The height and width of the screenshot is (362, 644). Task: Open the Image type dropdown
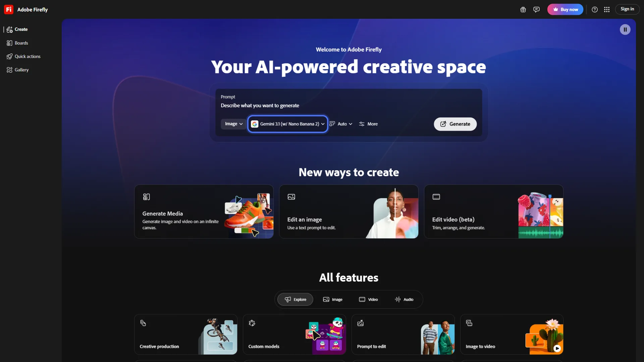(233, 124)
